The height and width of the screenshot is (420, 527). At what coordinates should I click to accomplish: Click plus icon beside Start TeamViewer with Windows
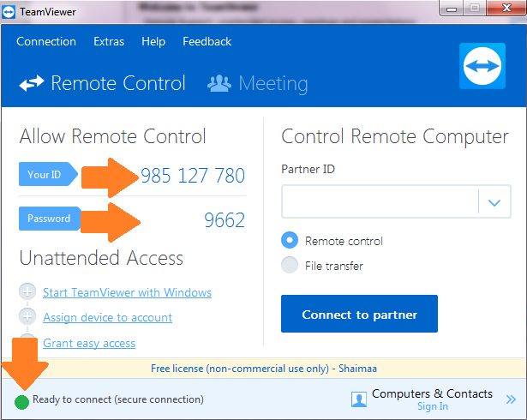tap(27, 291)
